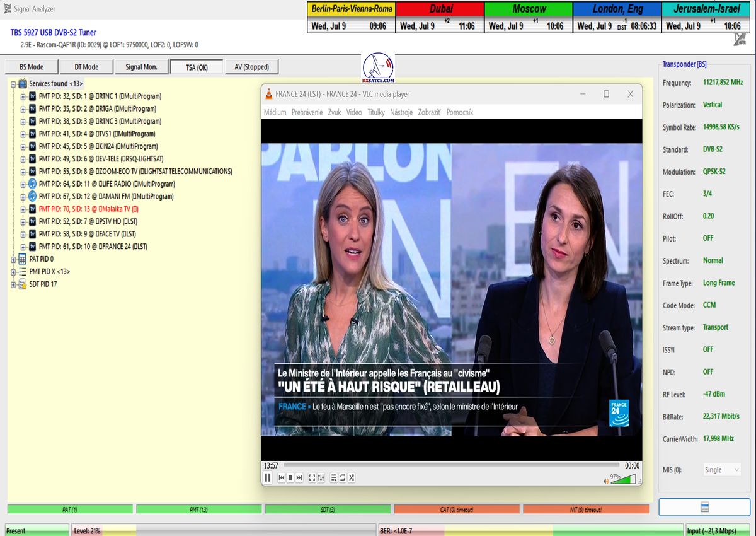Click the AV (Stopped) button
This screenshot has width=756, height=536.
pos(252,67)
